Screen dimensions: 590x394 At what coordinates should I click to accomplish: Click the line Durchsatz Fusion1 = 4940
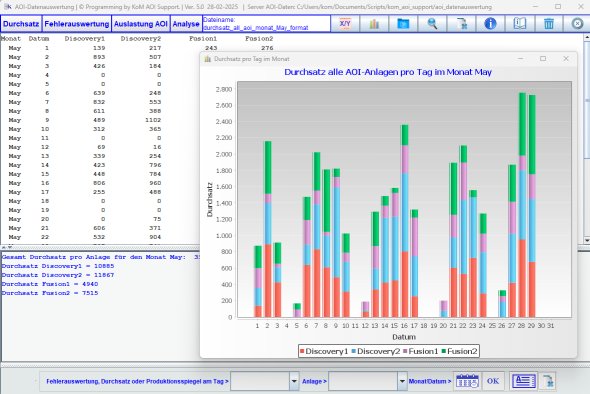50,284
